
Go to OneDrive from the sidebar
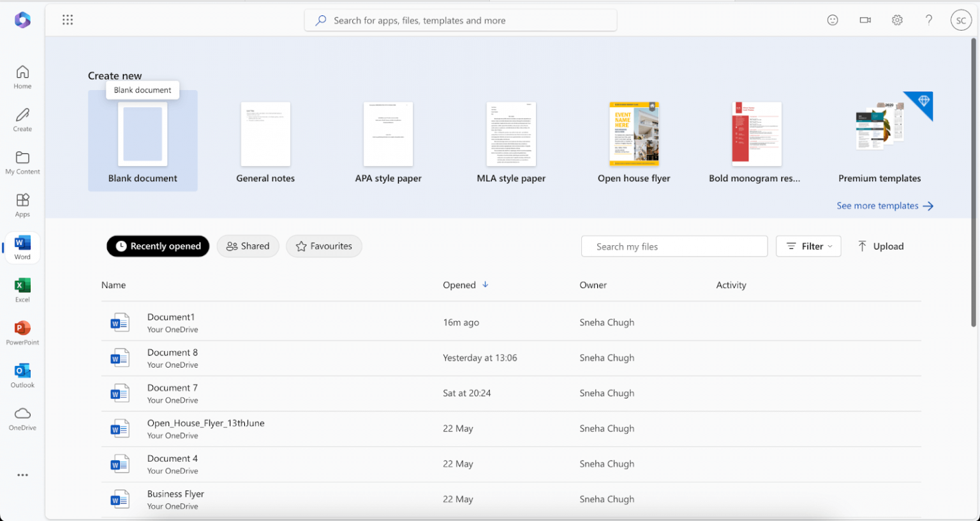[22, 418]
